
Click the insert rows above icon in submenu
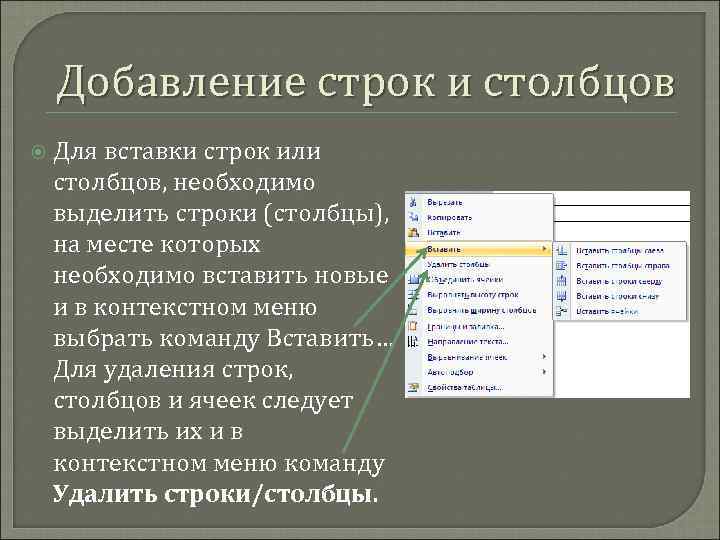pyautogui.click(x=562, y=281)
